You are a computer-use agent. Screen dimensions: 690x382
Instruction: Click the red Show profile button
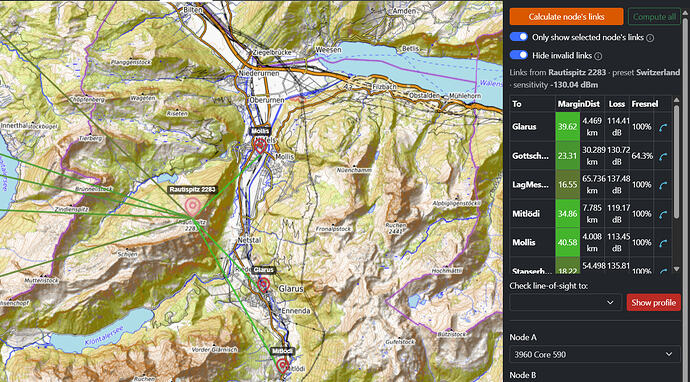tap(653, 302)
